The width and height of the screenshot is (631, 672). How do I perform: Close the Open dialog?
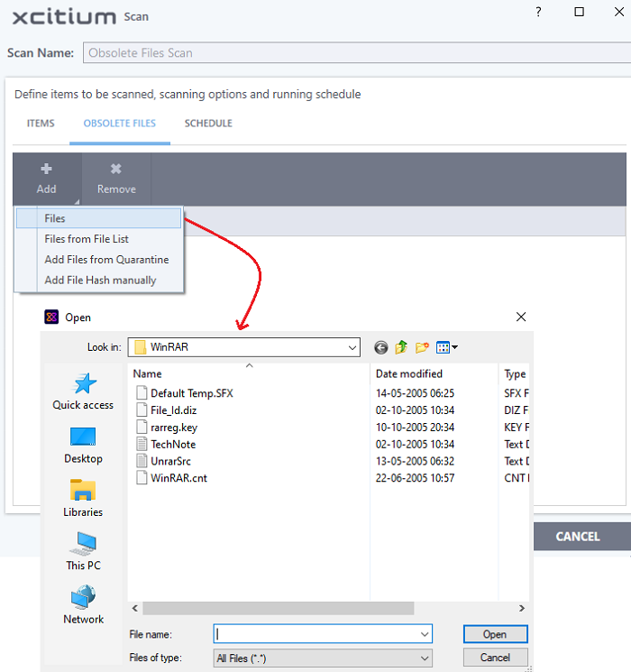pyautogui.click(x=521, y=317)
